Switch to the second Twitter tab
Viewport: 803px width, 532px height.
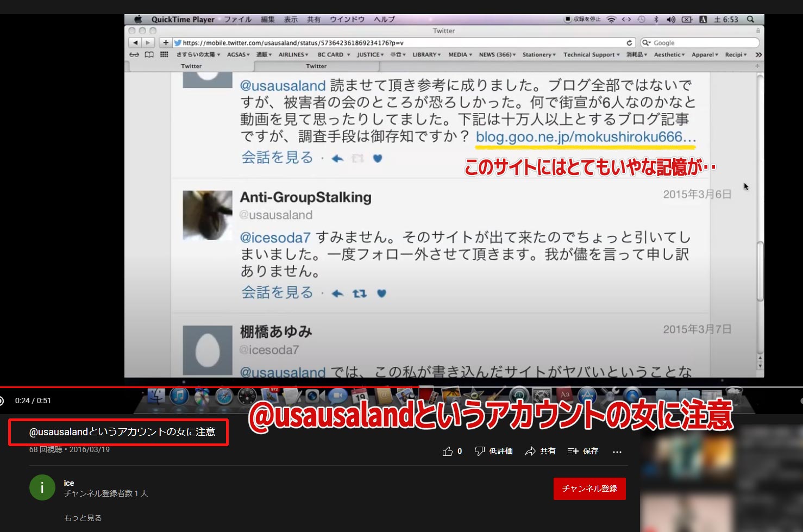[x=316, y=66]
